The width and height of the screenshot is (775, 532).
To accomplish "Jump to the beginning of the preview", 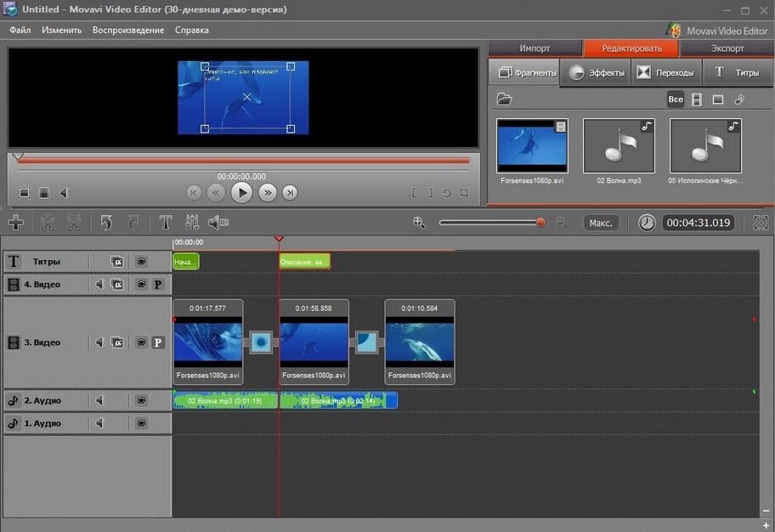I will tap(194, 192).
